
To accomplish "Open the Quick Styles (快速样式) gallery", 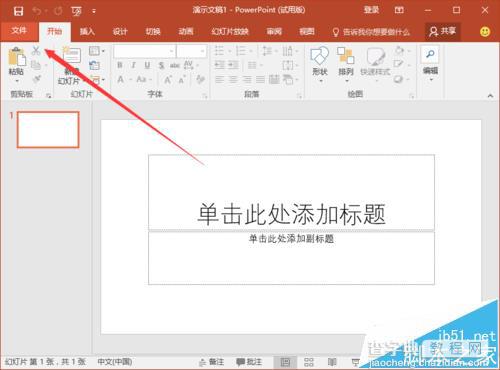I will [375, 63].
